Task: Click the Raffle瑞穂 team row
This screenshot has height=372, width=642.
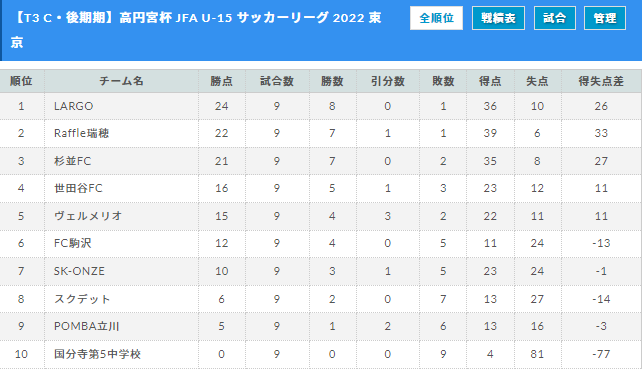Action: (x=321, y=133)
